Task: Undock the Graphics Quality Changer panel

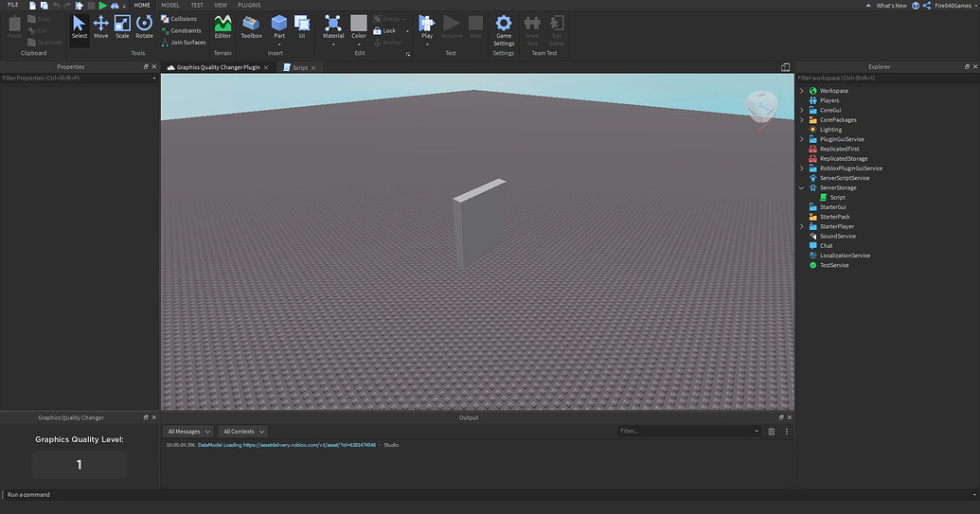Action: [146, 417]
